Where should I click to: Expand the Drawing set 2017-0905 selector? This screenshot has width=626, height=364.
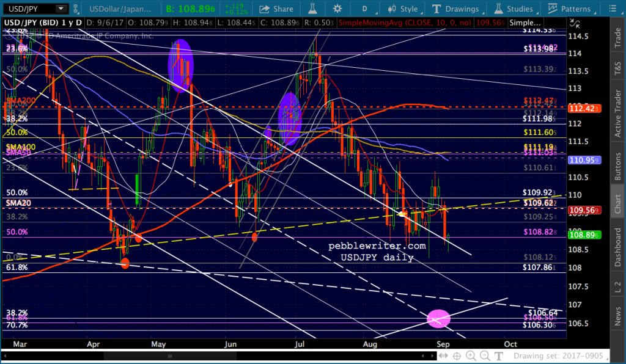[x=559, y=355]
